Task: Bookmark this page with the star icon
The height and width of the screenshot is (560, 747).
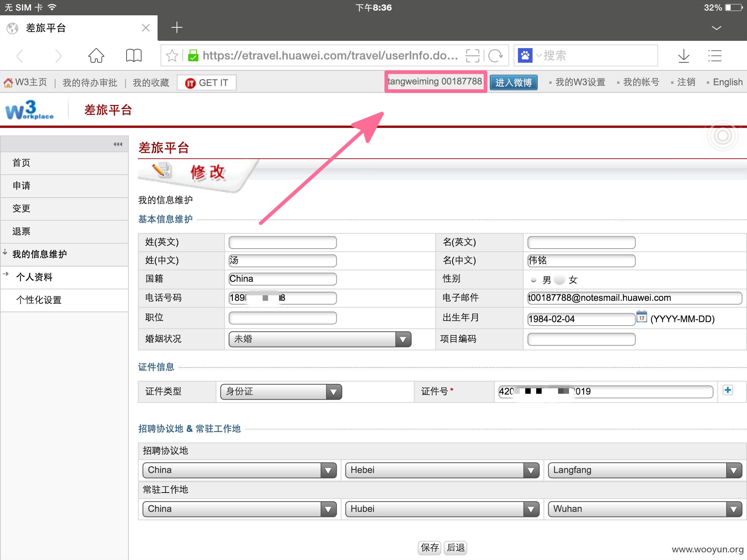Action: click(172, 56)
